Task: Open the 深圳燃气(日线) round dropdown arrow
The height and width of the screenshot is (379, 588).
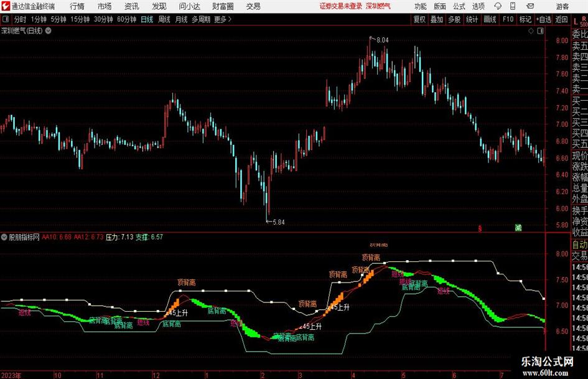Action: tap(49, 30)
